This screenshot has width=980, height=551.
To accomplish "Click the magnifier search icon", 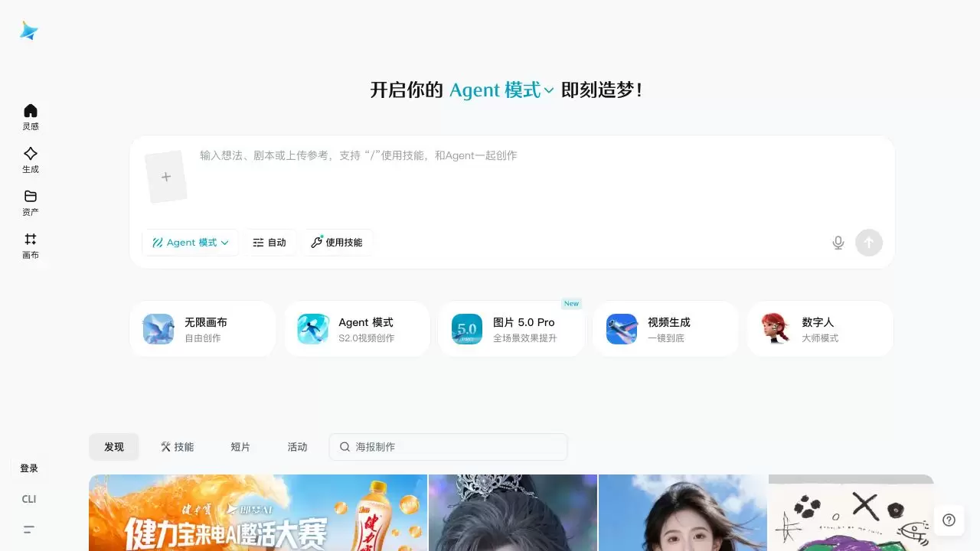I will coord(345,447).
